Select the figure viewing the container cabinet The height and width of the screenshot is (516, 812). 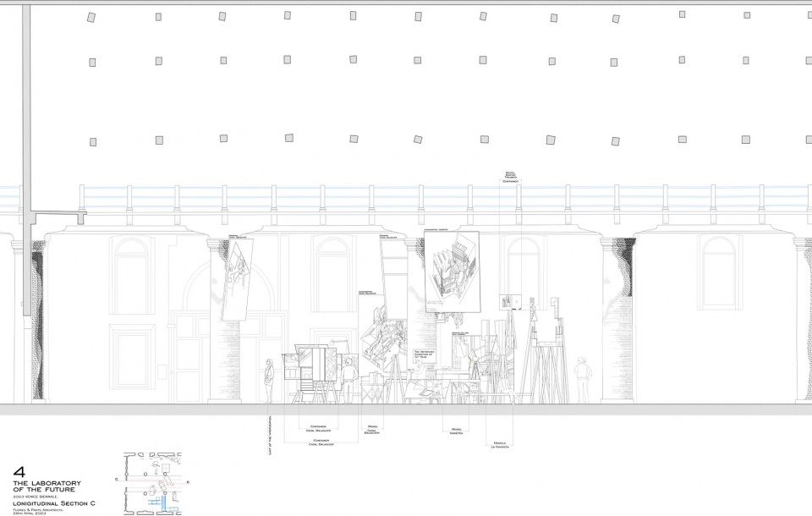pyautogui.click(x=349, y=381)
